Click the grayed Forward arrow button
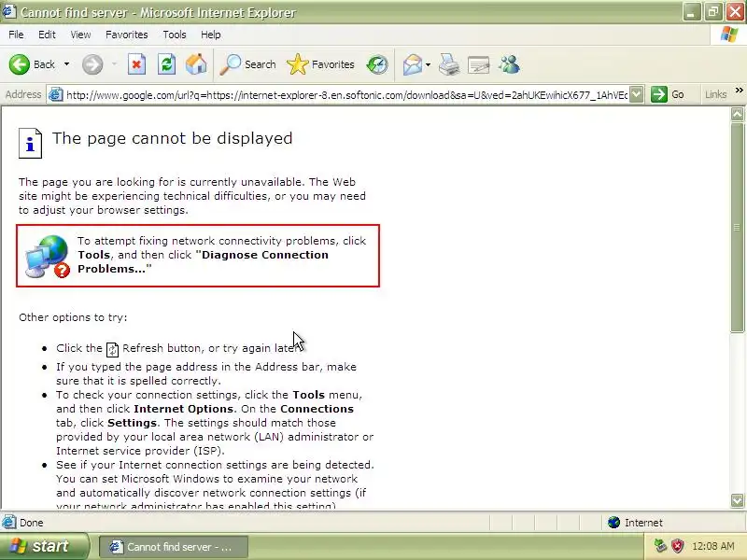The image size is (747, 560). tap(92, 64)
